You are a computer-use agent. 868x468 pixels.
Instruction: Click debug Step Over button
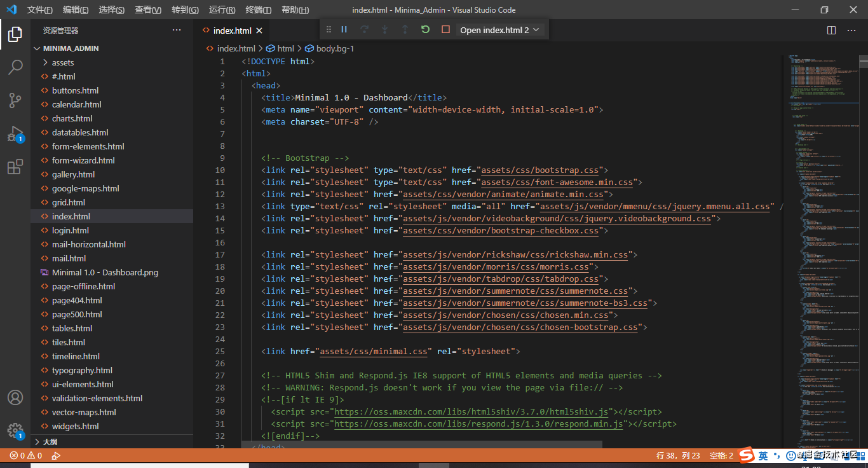[364, 29]
